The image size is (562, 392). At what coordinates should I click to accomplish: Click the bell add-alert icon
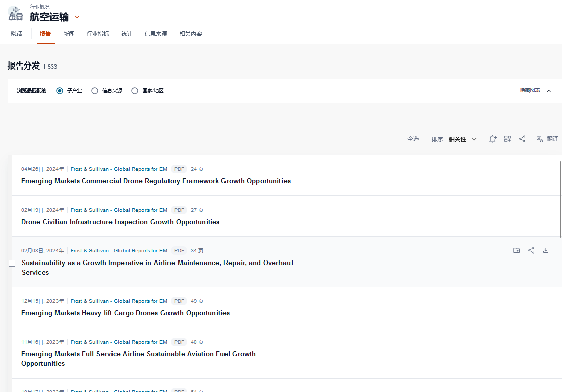click(x=493, y=139)
